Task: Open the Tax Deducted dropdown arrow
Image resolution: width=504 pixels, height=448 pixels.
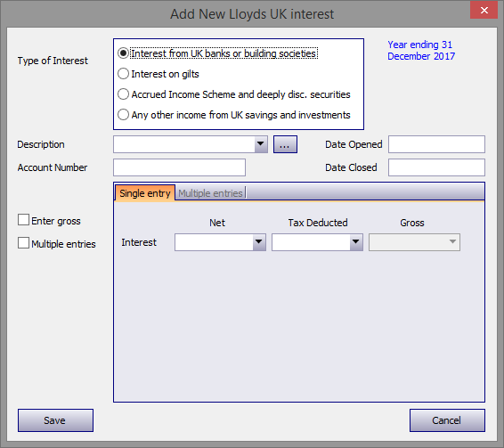Action: tap(356, 242)
